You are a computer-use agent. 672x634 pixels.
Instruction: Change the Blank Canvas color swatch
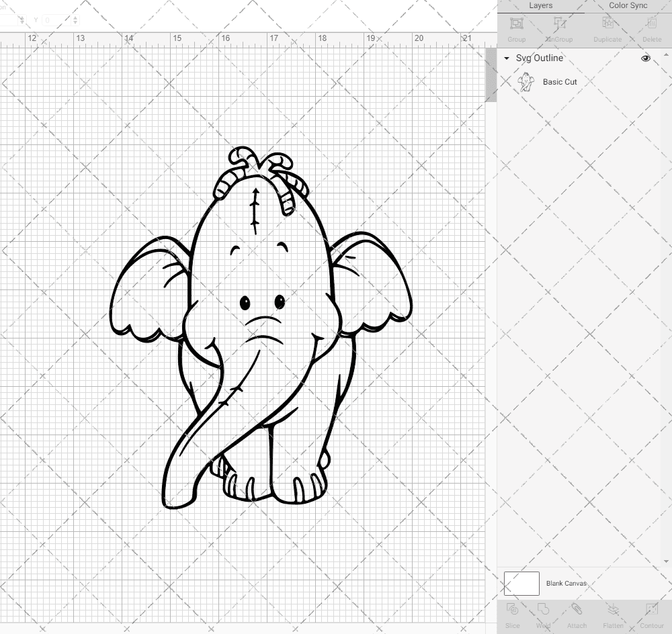[522, 583]
